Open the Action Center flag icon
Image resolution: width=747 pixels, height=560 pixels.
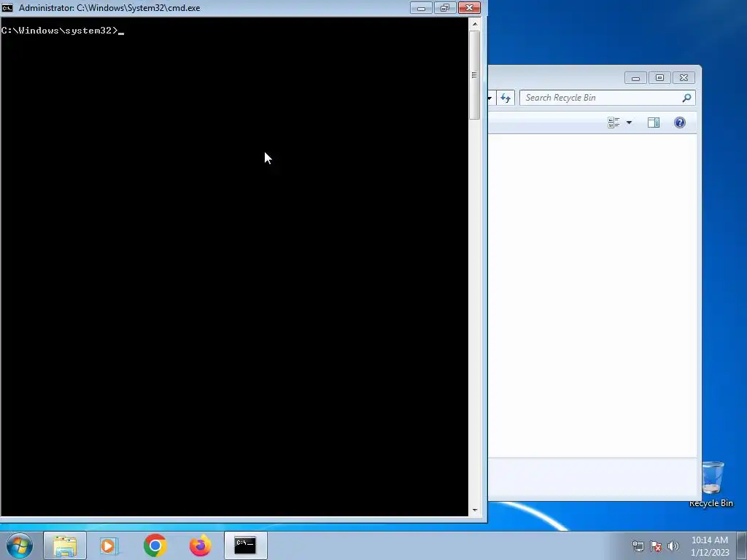tap(656, 546)
